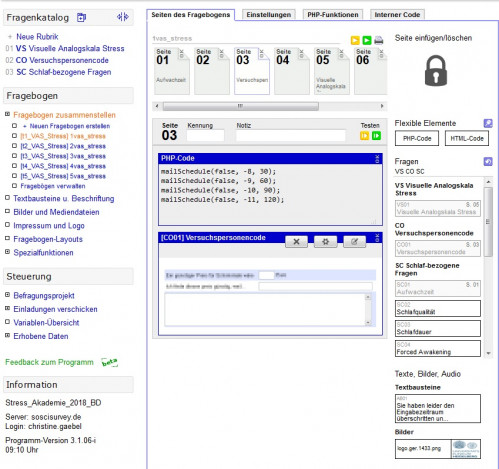Open the PHP-Funktionen tab
The height and width of the screenshot is (469, 499).
point(333,15)
